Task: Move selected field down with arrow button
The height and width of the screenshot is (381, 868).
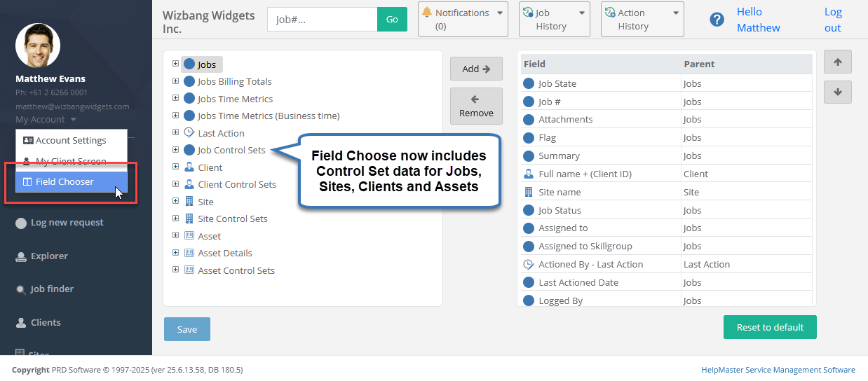Action: click(838, 92)
